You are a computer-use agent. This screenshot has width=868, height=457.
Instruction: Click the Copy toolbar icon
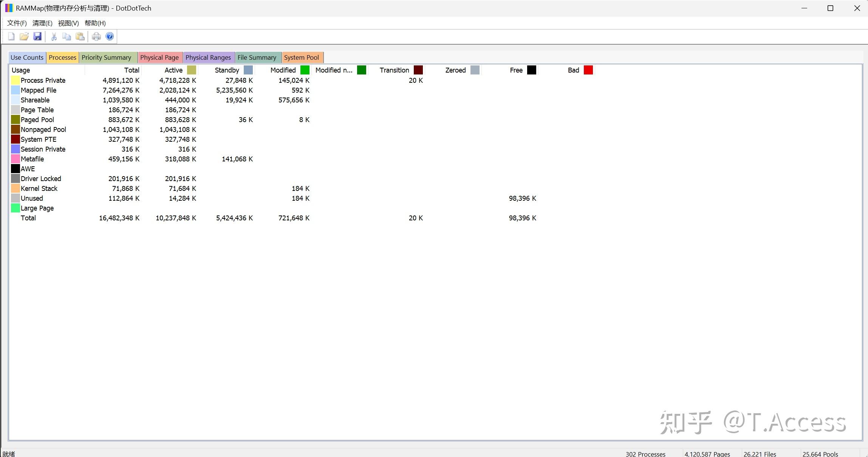click(67, 36)
